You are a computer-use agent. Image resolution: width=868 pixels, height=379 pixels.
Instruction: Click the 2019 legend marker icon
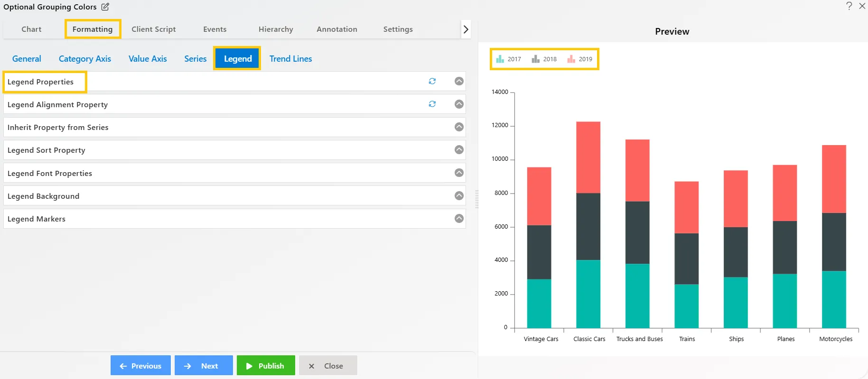click(x=571, y=59)
